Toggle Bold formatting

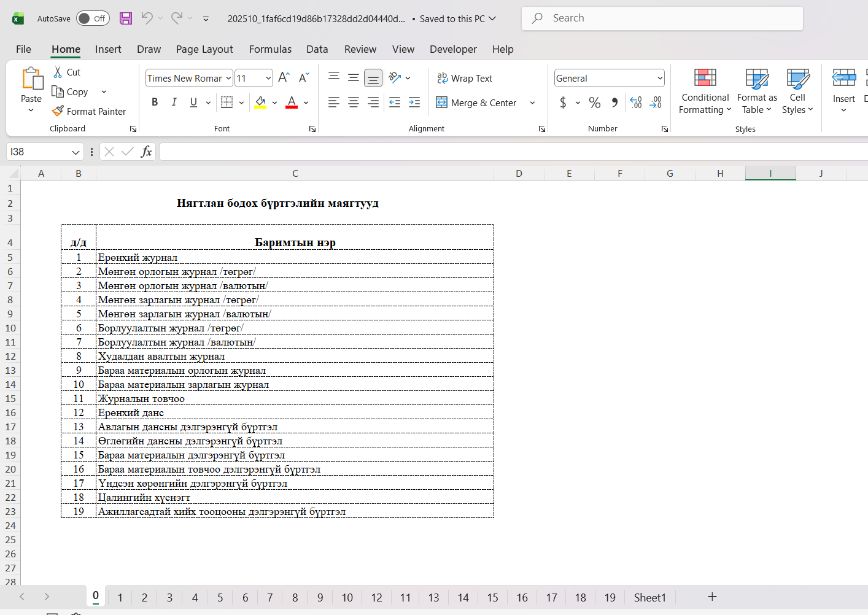pyautogui.click(x=155, y=102)
